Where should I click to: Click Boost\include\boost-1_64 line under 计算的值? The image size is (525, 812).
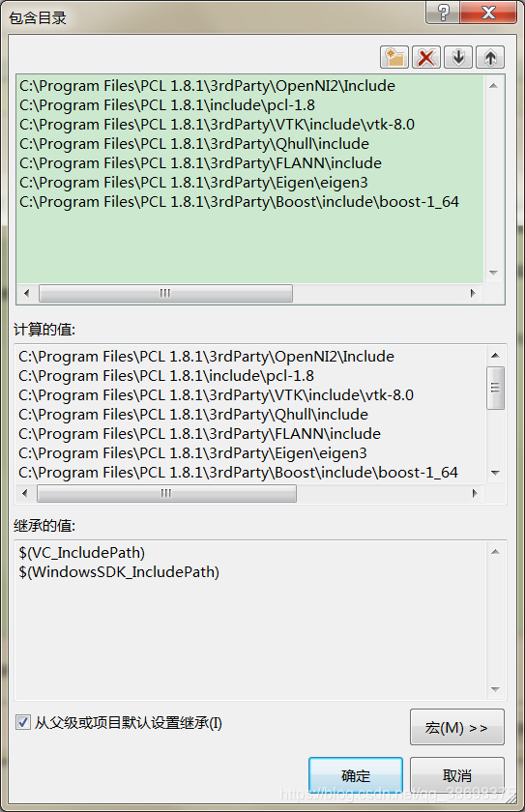238,473
